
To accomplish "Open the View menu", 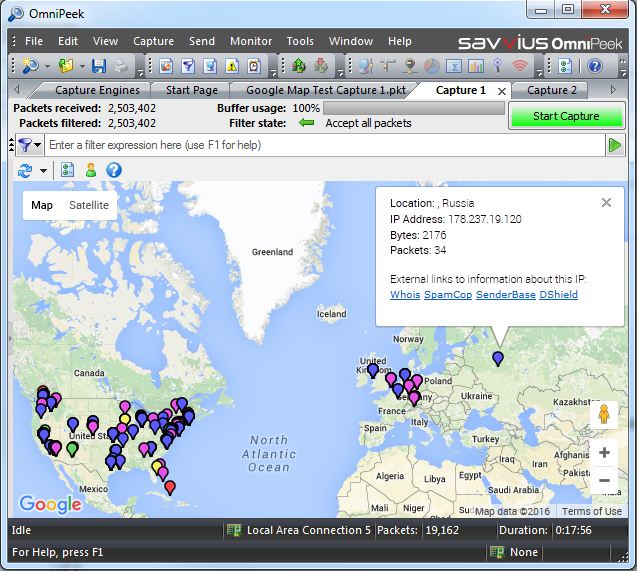I will tap(105, 41).
